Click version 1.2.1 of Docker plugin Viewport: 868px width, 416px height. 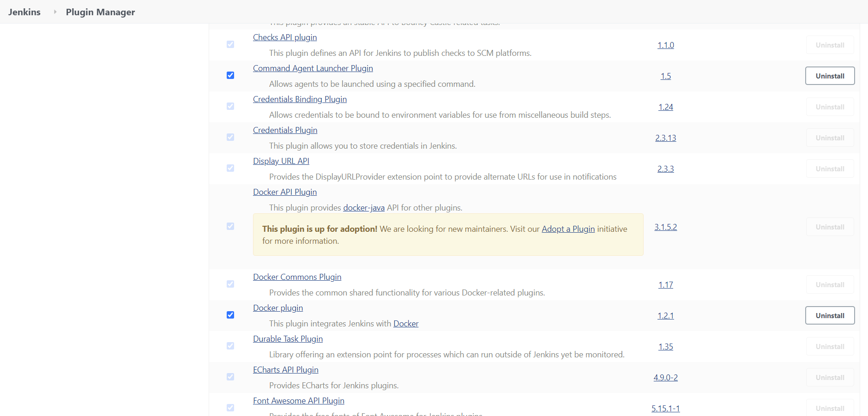(666, 316)
